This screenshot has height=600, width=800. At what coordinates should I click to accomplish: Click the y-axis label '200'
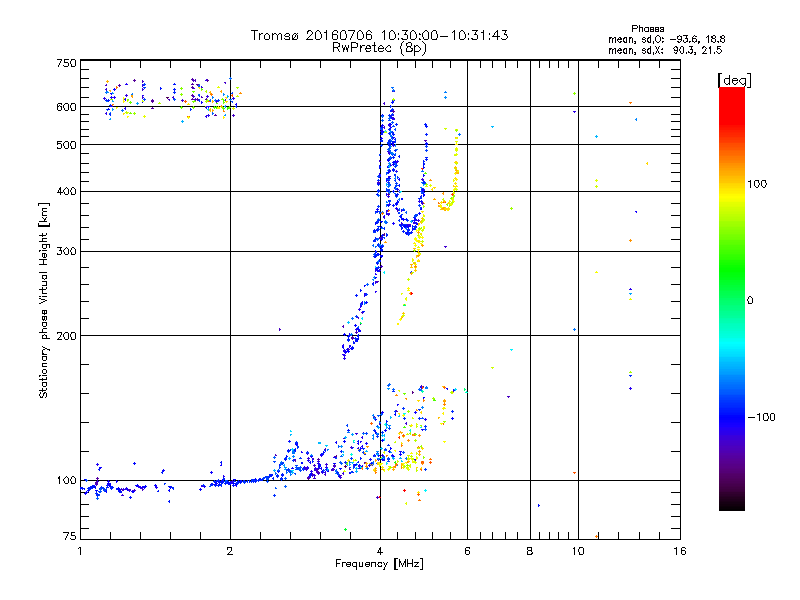click(x=66, y=336)
